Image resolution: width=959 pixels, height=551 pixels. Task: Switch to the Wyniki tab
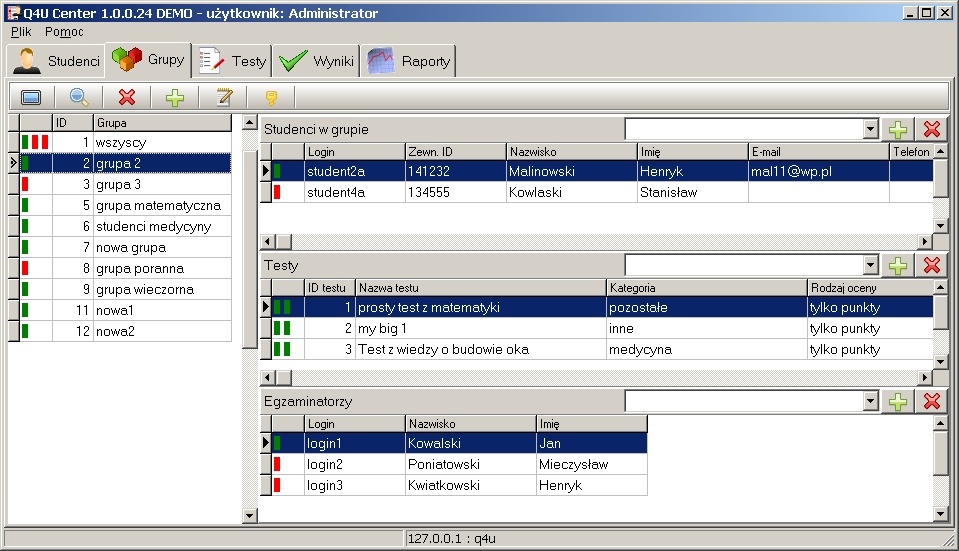(x=316, y=61)
